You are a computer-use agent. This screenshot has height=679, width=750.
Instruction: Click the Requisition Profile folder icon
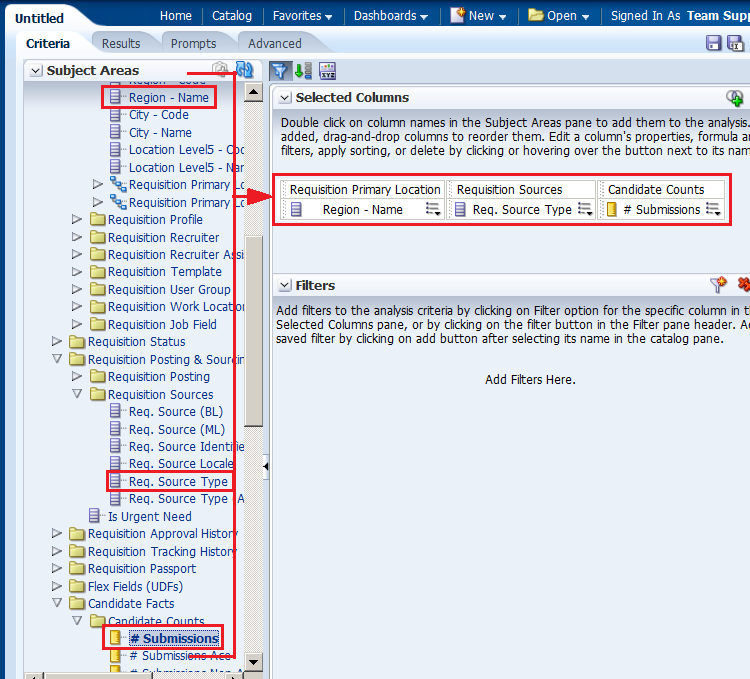(98, 219)
